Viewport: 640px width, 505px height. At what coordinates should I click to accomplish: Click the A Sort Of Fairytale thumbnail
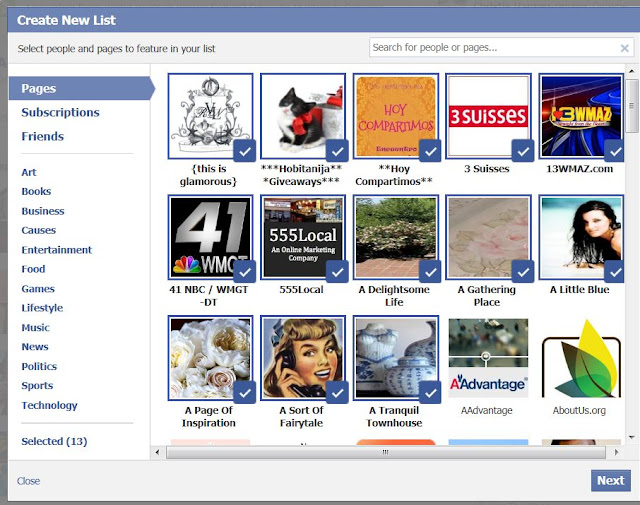pos(303,358)
